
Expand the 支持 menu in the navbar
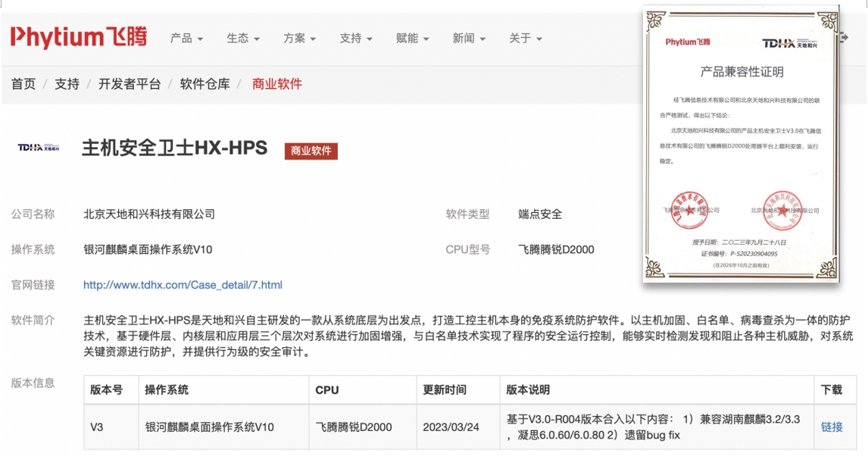click(356, 38)
